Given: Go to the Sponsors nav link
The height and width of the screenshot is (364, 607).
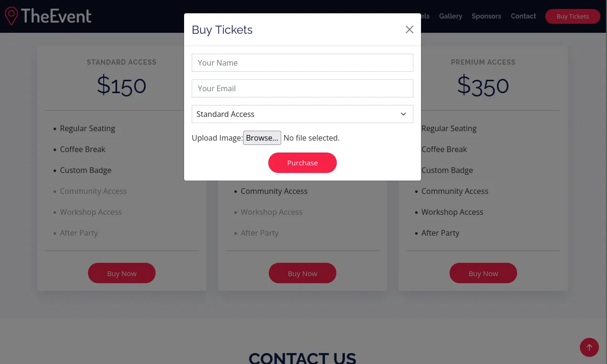Looking at the screenshot, I should pyautogui.click(x=486, y=16).
